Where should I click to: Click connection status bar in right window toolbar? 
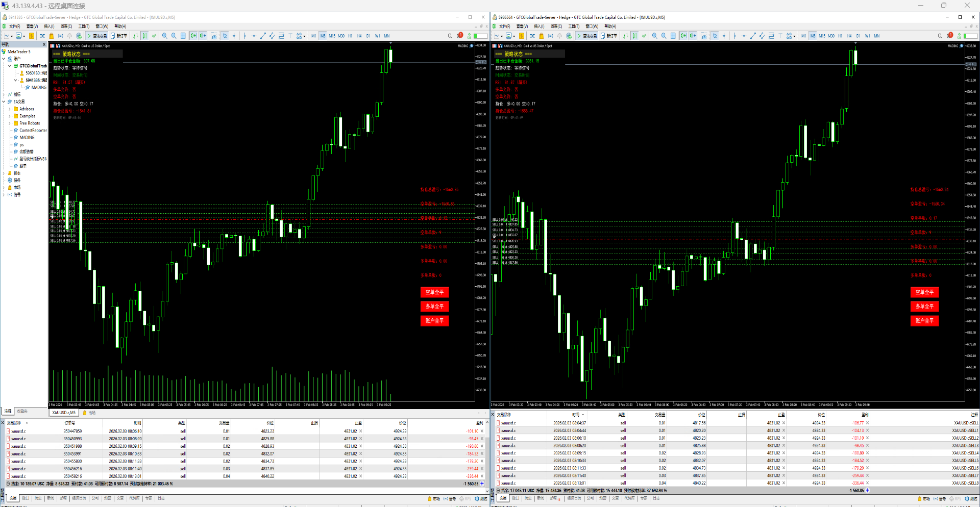970,36
